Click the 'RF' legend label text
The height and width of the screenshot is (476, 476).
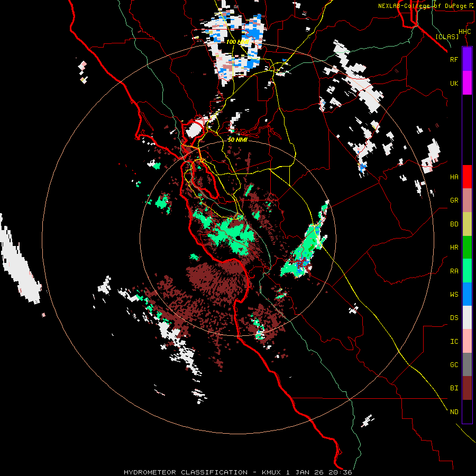[x=454, y=59]
